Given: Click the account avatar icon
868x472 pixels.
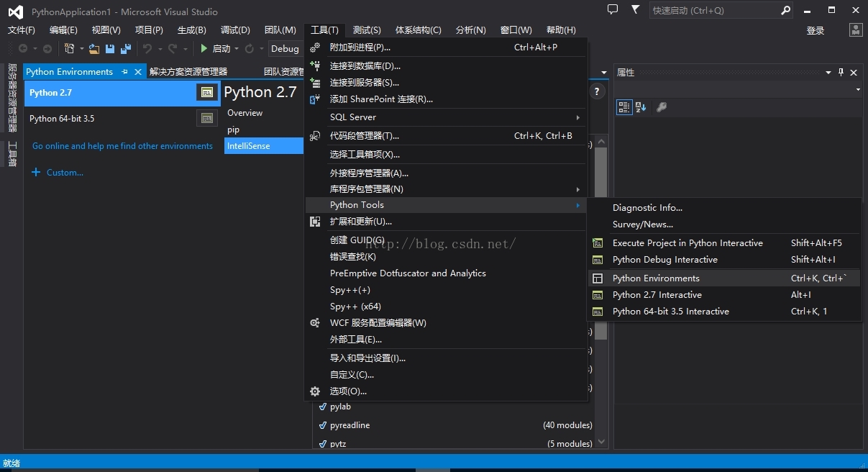Looking at the screenshot, I should (x=855, y=29).
